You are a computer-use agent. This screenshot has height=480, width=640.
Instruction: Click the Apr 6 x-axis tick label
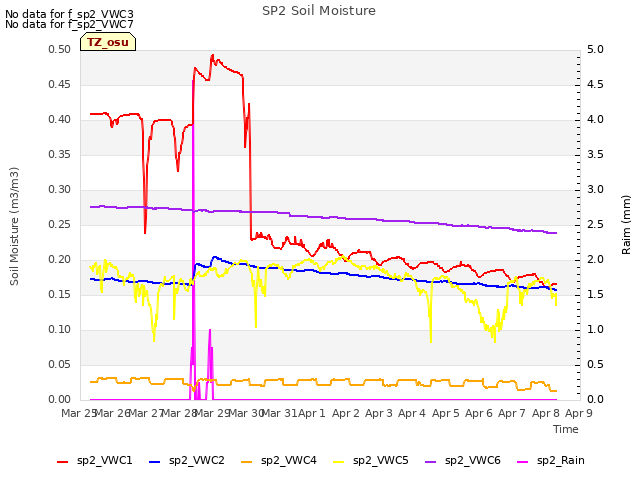click(479, 413)
